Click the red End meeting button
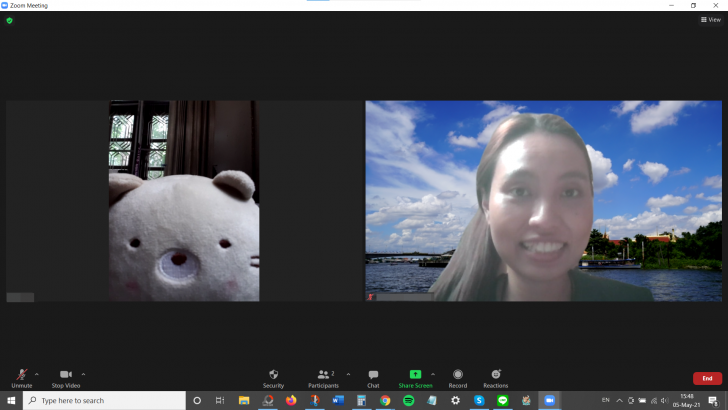728x410 pixels. 707,378
